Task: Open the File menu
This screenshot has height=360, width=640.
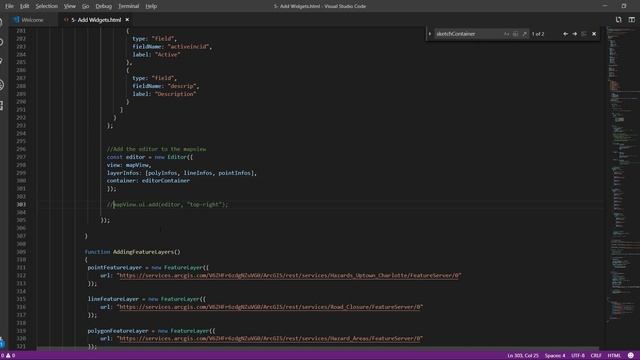Action: click(x=9, y=6)
